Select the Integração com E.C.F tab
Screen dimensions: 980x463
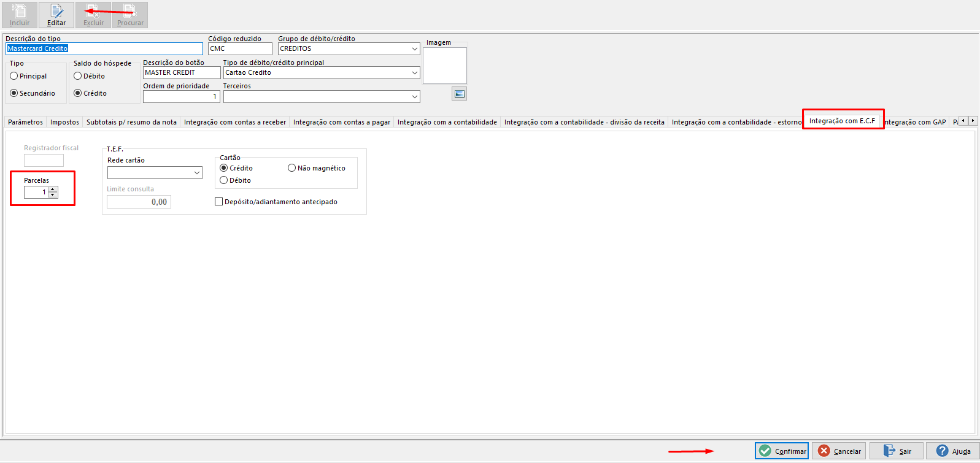842,121
